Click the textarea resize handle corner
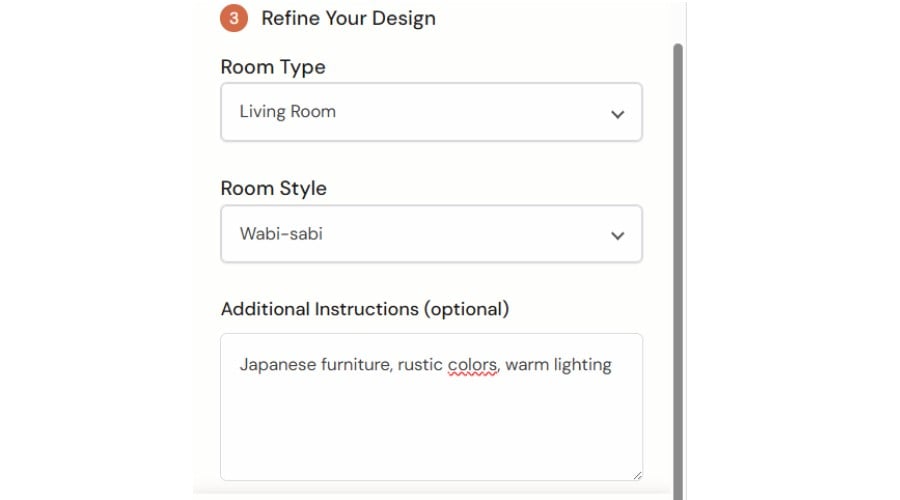 [636, 474]
